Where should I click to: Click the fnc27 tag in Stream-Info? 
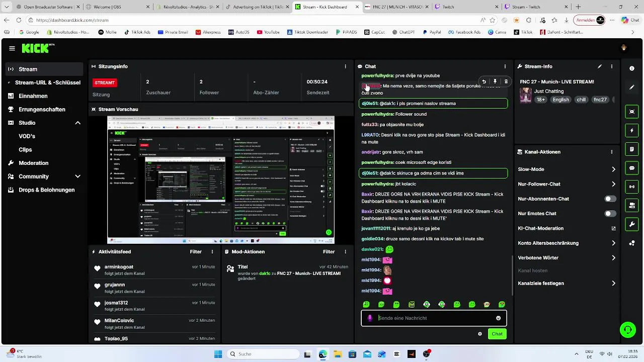click(x=600, y=100)
